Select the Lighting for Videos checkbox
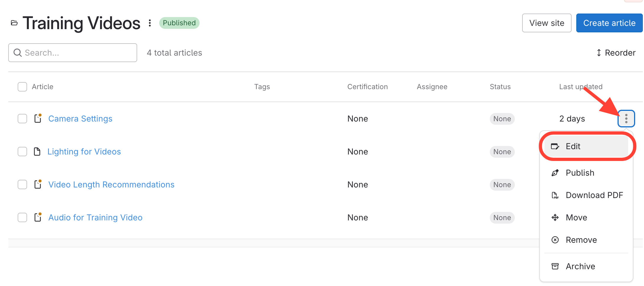 22,152
